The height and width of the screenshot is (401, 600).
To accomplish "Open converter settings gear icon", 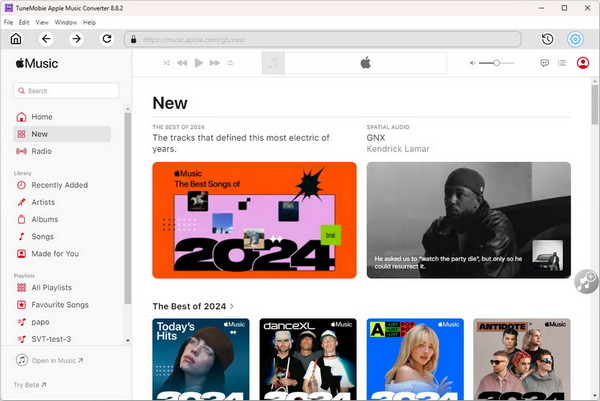I will pyautogui.click(x=575, y=39).
